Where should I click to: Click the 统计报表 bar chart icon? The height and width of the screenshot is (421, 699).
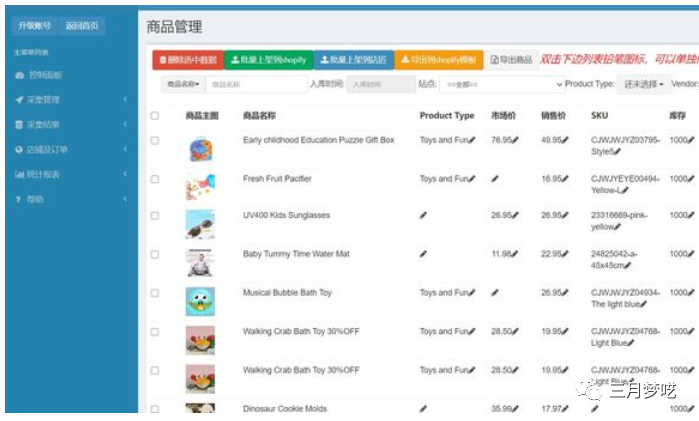point(19,175)
